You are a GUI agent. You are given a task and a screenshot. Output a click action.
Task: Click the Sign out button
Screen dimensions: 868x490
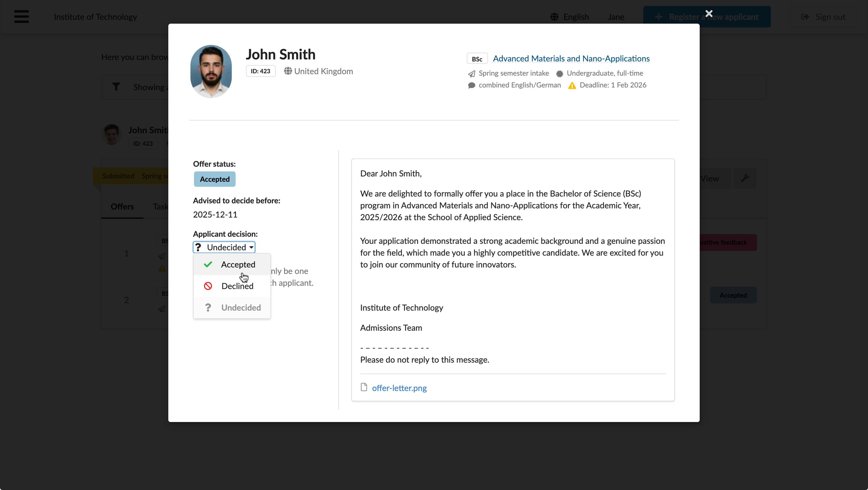(x=823, y=17)
